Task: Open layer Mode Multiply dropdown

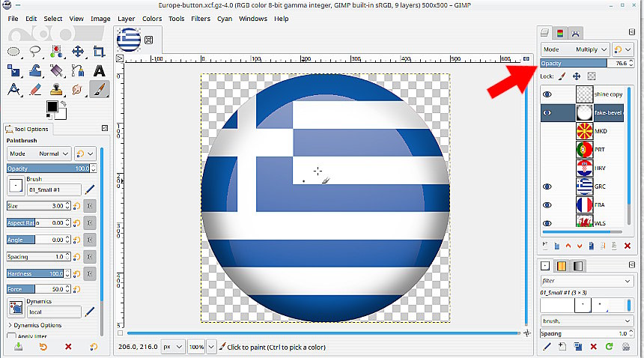Action: (x=575, y=49)
